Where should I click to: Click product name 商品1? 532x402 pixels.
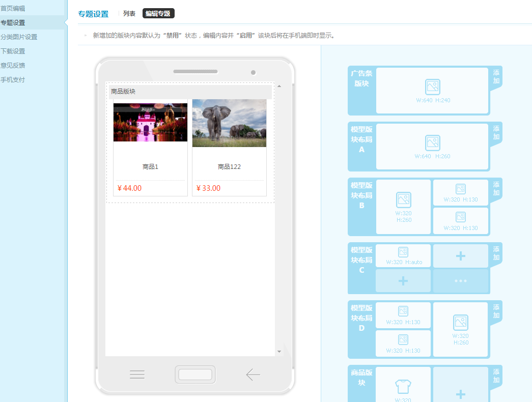(150, 166)
